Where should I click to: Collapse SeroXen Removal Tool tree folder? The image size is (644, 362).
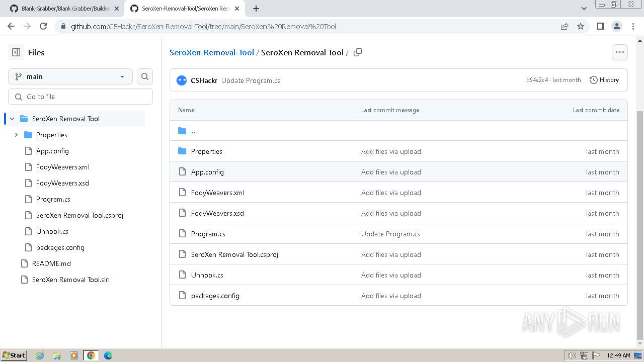click(12, 119)
